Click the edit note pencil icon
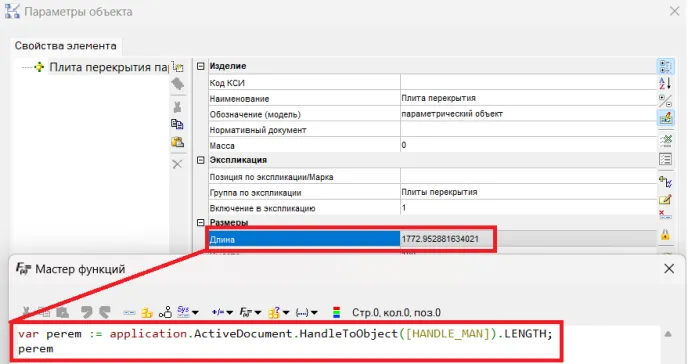The image size is (688, 364). click(x=665, y=200)
